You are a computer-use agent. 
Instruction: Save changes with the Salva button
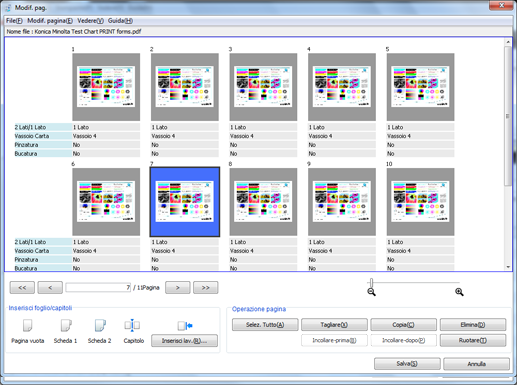407,364
